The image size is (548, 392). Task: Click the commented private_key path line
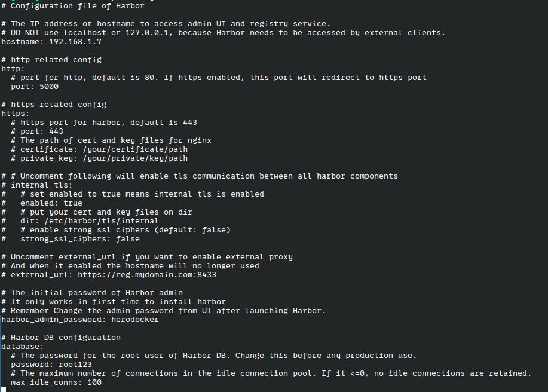click(104, 158)
